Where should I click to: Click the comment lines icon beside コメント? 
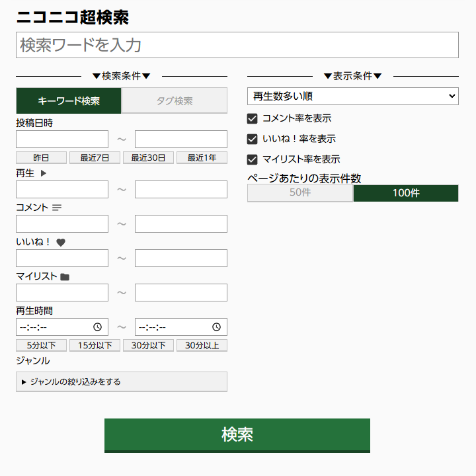click(x=57, y=208)
